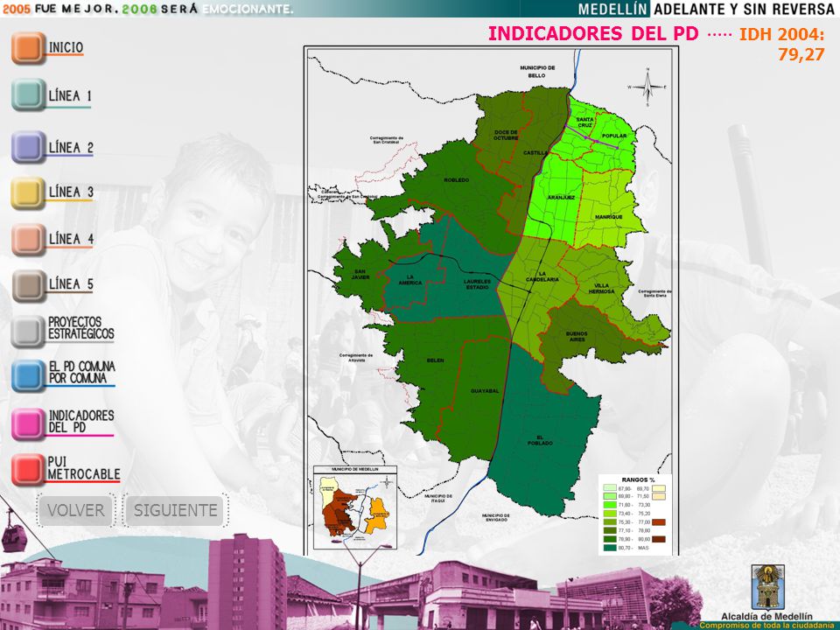Screen dimensions: 840x630
Task: Click the MEDELLÍN ADELANTE Y SIN REVERSA banner
Action: pos(706,9)
